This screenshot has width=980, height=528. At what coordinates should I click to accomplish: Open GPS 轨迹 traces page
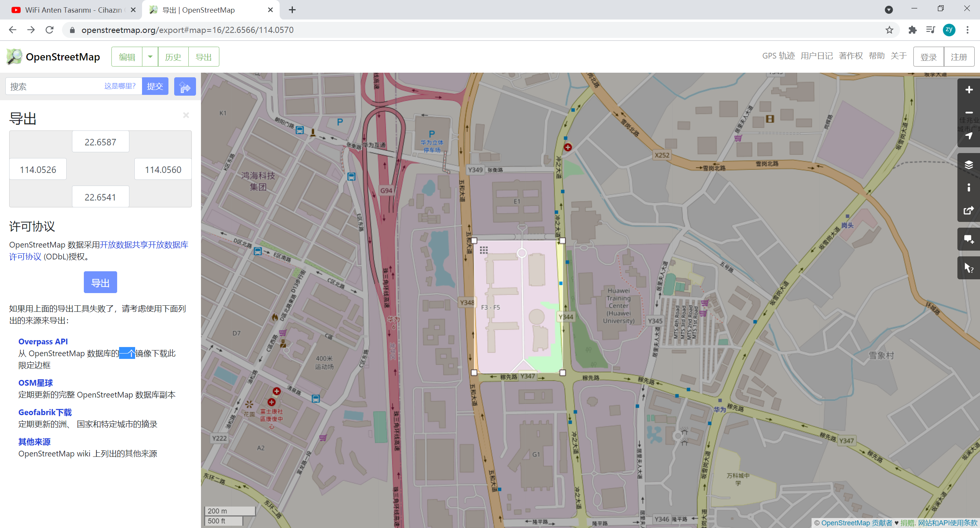click(x=778, y=56)
